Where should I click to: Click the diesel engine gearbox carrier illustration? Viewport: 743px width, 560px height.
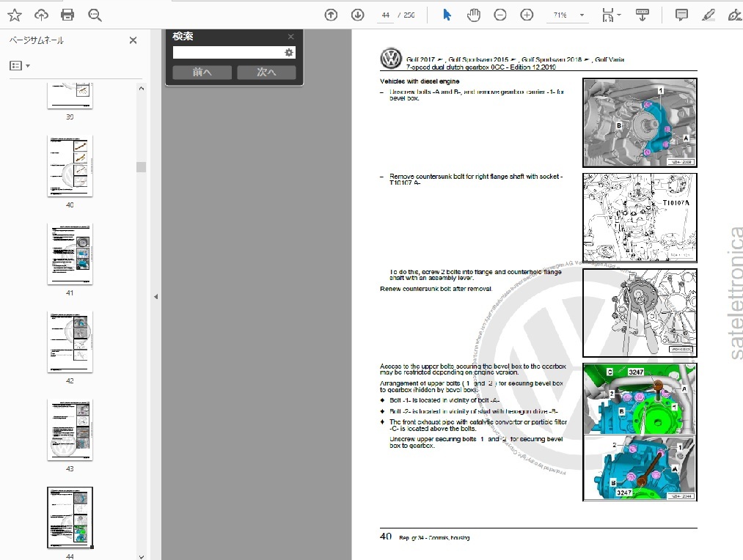click(x=640, y=122)
